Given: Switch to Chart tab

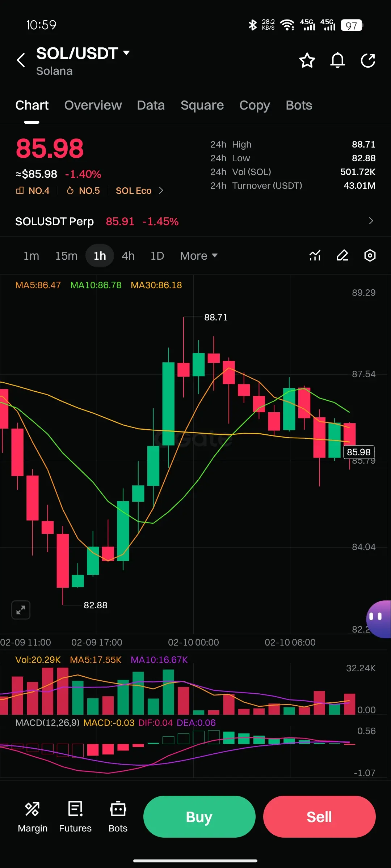Looking at the screenshot, I should [32, 105].
